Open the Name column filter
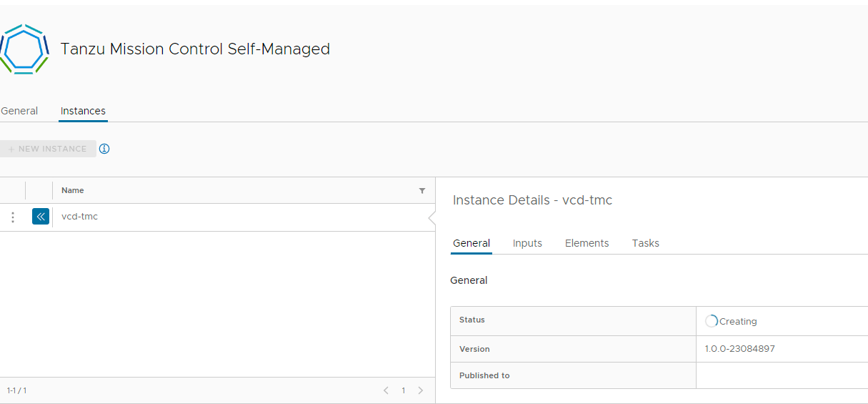The height and width of the screenshot is (404, 868). point(422,191)
